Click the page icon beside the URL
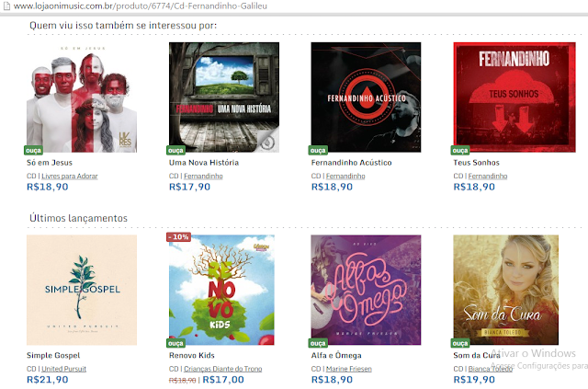The image size is (588, 389). 6,6
